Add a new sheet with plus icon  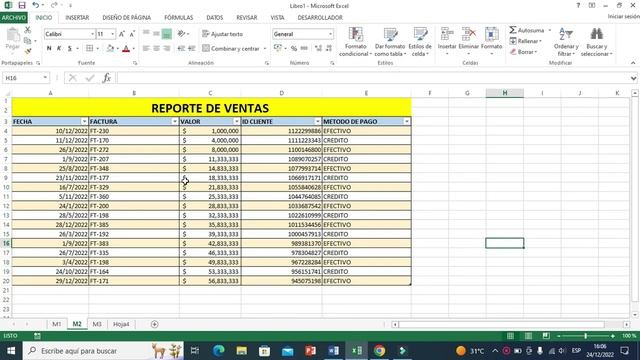(154, 324)
